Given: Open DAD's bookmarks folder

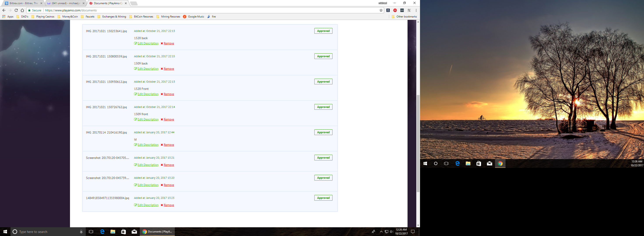Looking at the screenshot, I should 22,16.
